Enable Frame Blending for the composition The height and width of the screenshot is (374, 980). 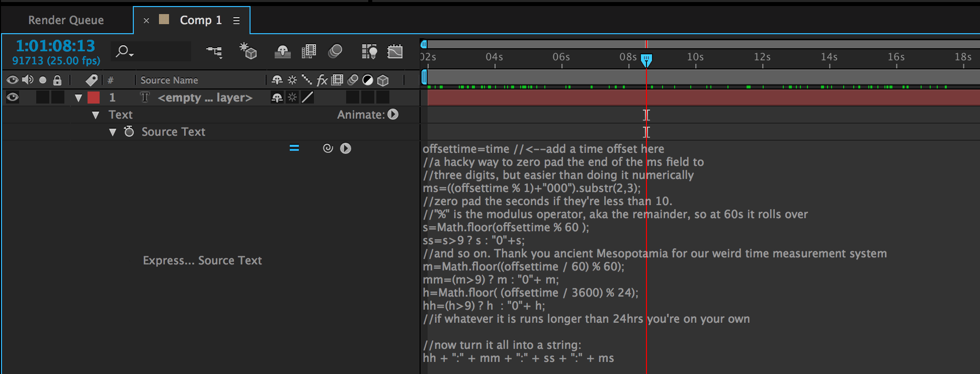[x=308, y=51]
